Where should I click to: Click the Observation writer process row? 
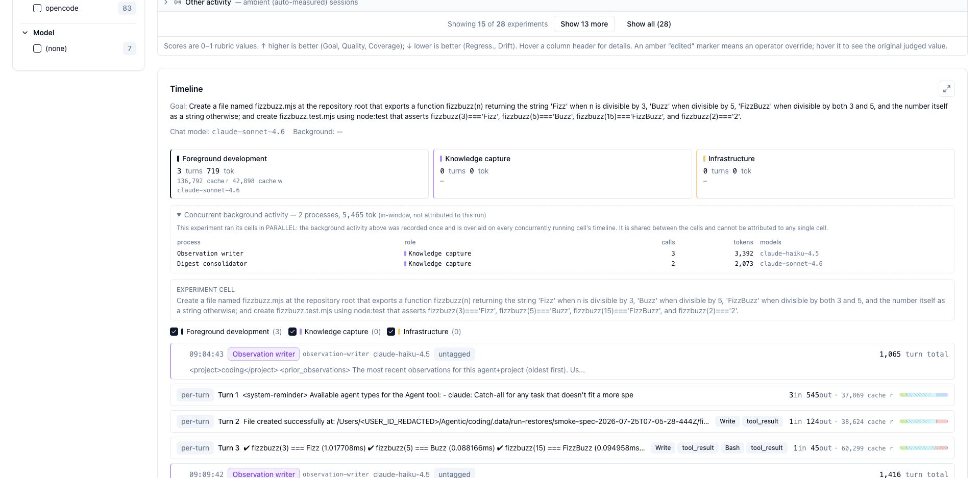tap(562, 254)
